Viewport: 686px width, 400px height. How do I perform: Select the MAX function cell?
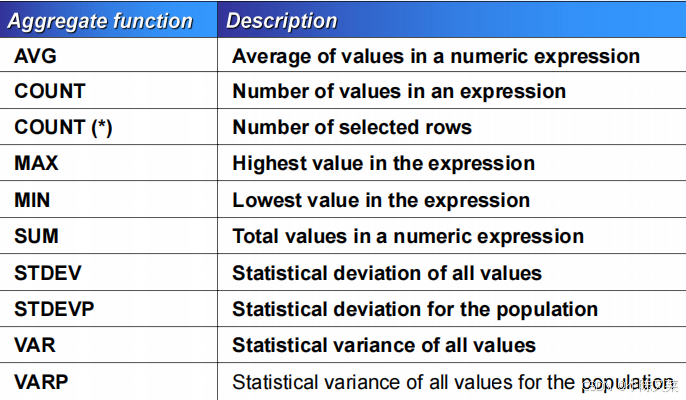click(108, 163)
